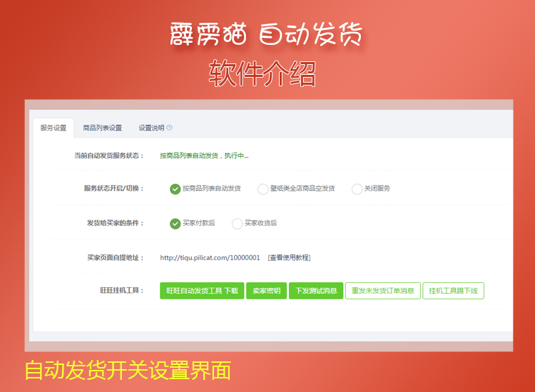Click the 服务状态开启/切换 label
The image size is (535, 392).
tap(114, 188)
